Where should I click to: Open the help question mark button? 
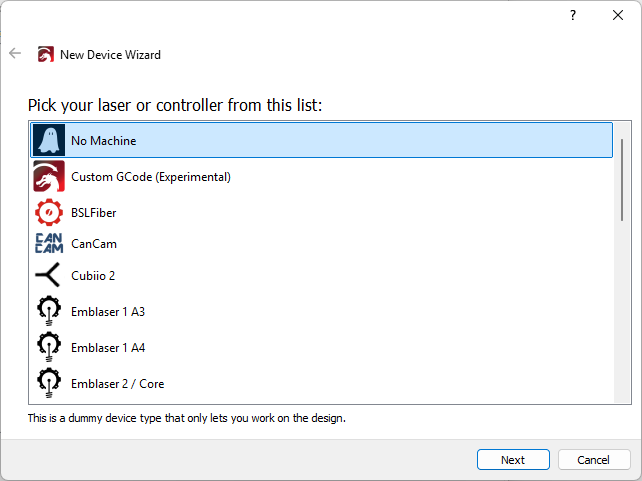[573, 15]
